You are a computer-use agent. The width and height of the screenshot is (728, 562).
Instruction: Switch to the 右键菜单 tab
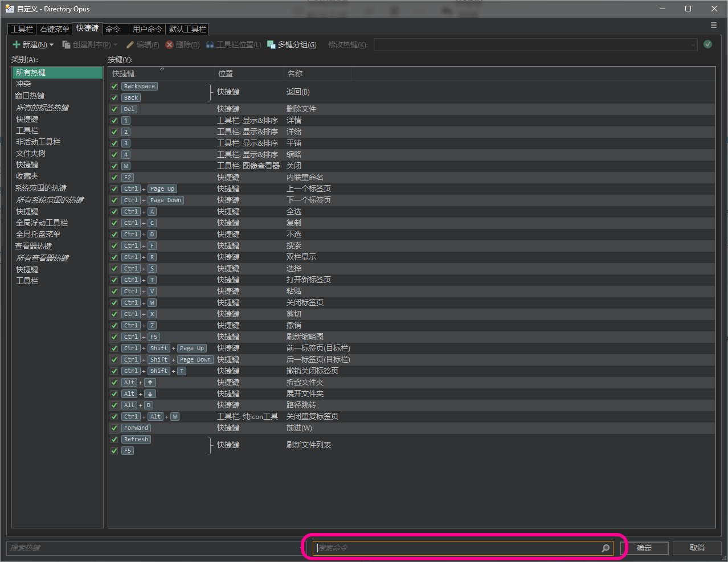tap(55, 29)
